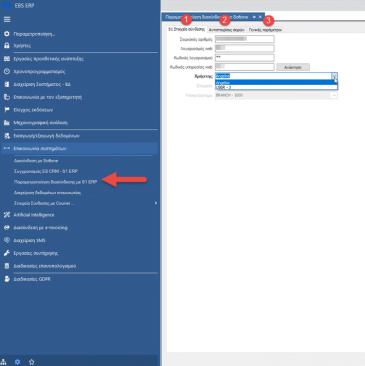Select Διασύνδεση με Softone submenu item

point(36,161)
